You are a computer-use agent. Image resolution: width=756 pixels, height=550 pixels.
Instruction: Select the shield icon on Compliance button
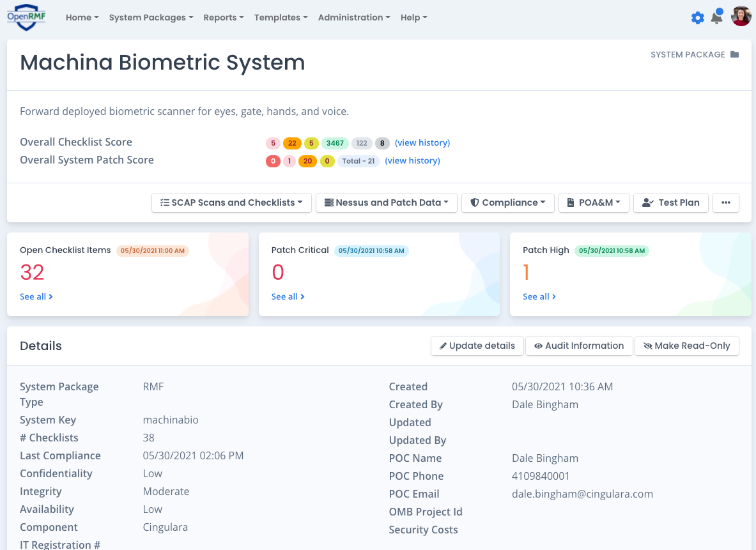475,202
